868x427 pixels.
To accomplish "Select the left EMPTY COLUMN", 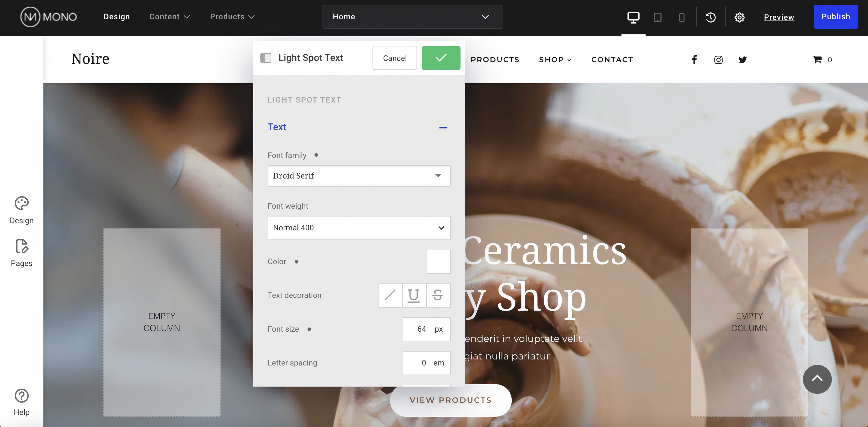I will point(162,322).
